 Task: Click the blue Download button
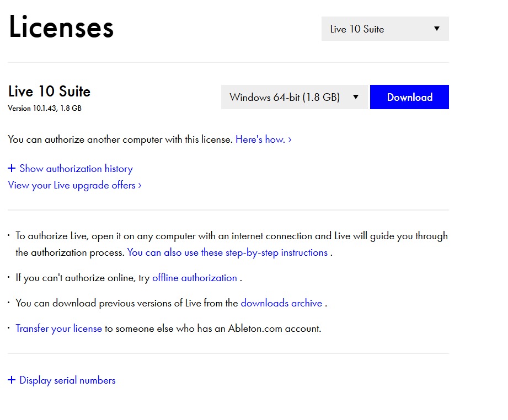(409, 97)
